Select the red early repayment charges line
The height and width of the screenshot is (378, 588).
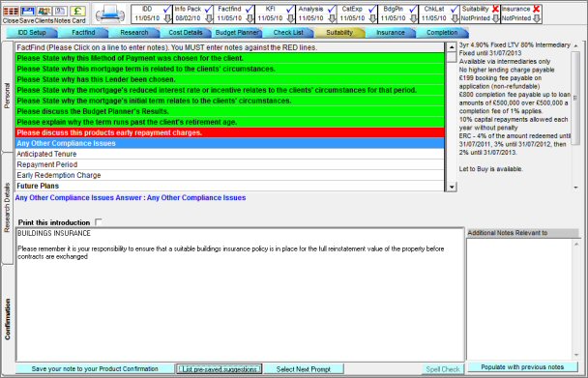point(230,132)
